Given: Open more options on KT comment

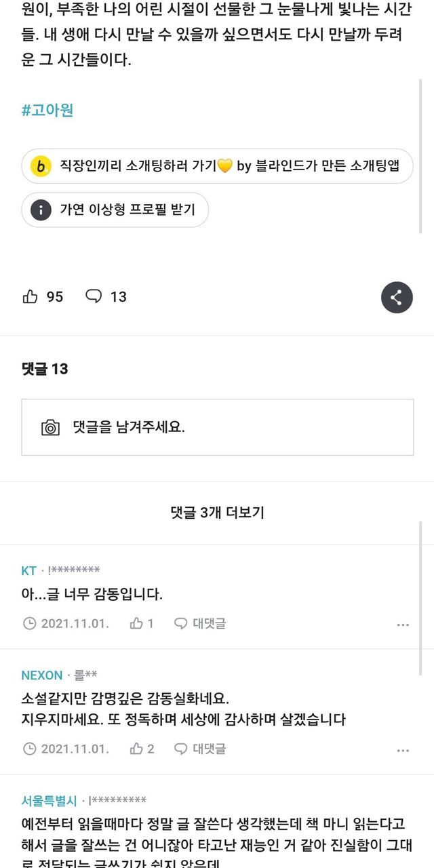Looking at the screenshot, I should tap(403, 625).
